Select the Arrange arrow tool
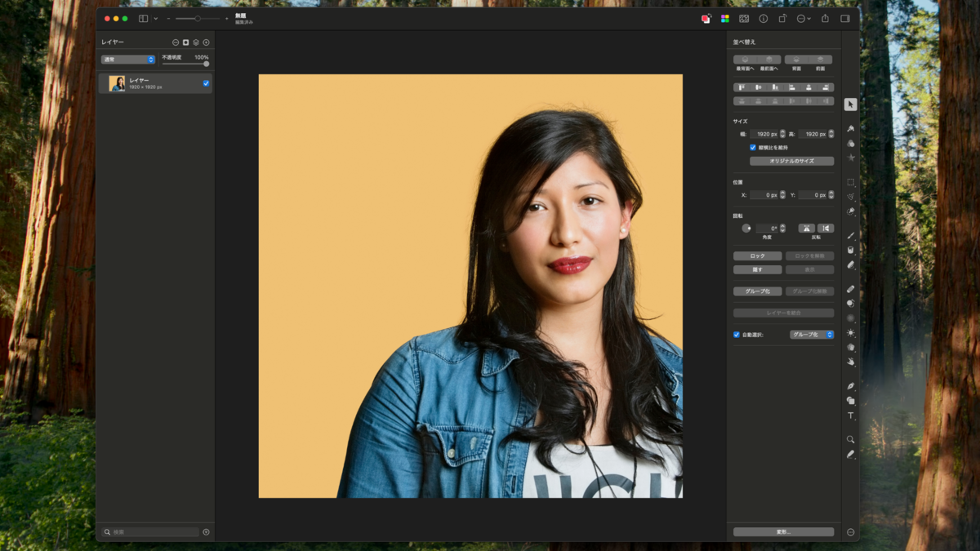The width and height of the screenshot is (980, 551). pyautogui.click(x=850, y=104)
